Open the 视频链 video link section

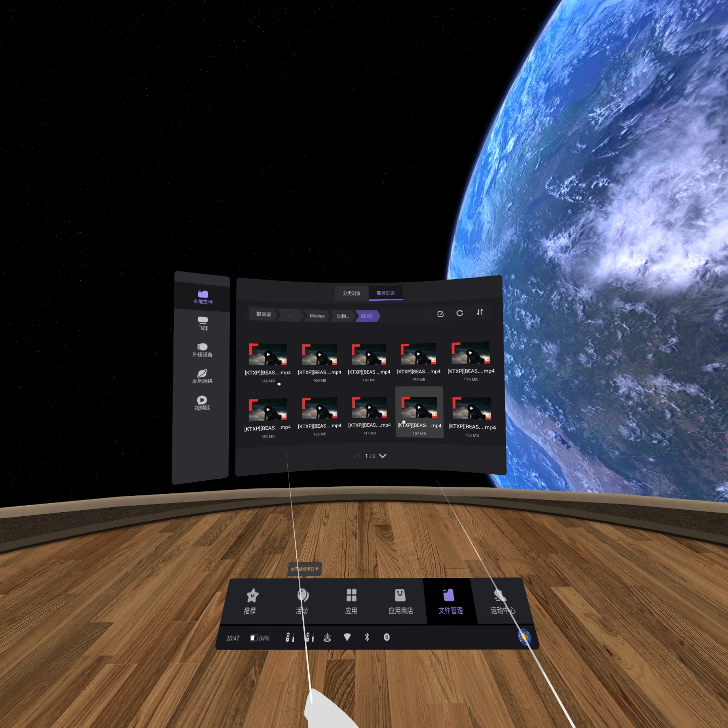pos(202,403)
